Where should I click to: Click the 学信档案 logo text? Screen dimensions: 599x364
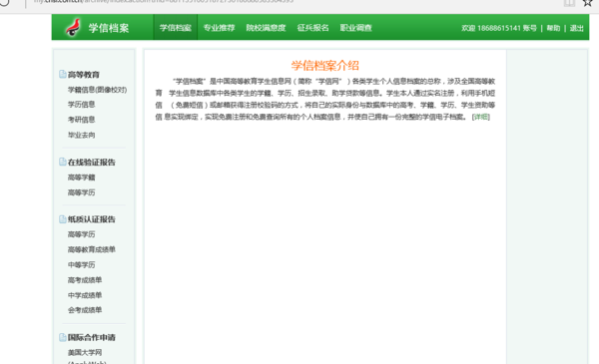109,28
